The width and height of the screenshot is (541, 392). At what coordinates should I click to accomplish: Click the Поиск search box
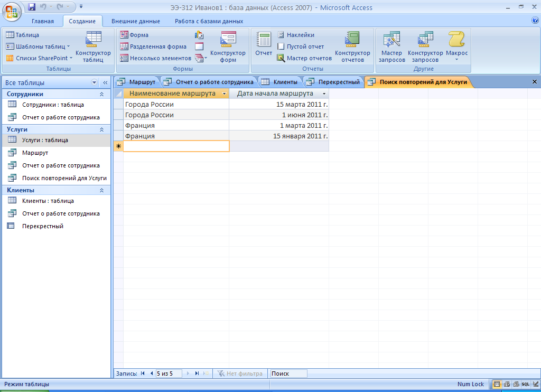288,374
